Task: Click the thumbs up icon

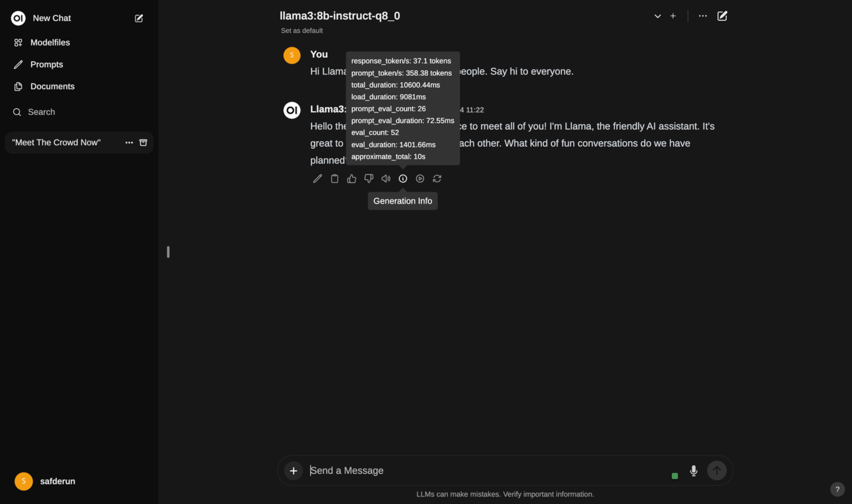Action: click(x=351, y=178)
